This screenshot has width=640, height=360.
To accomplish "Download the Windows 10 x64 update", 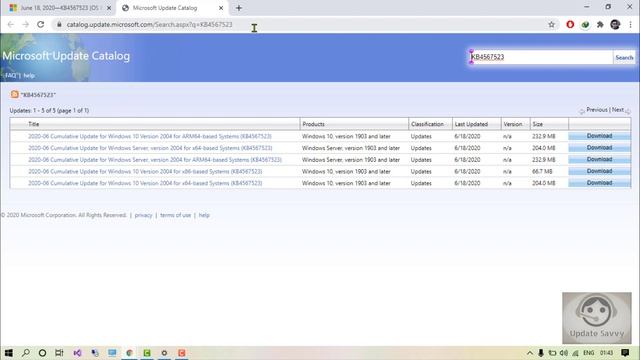I will (599, 183).
